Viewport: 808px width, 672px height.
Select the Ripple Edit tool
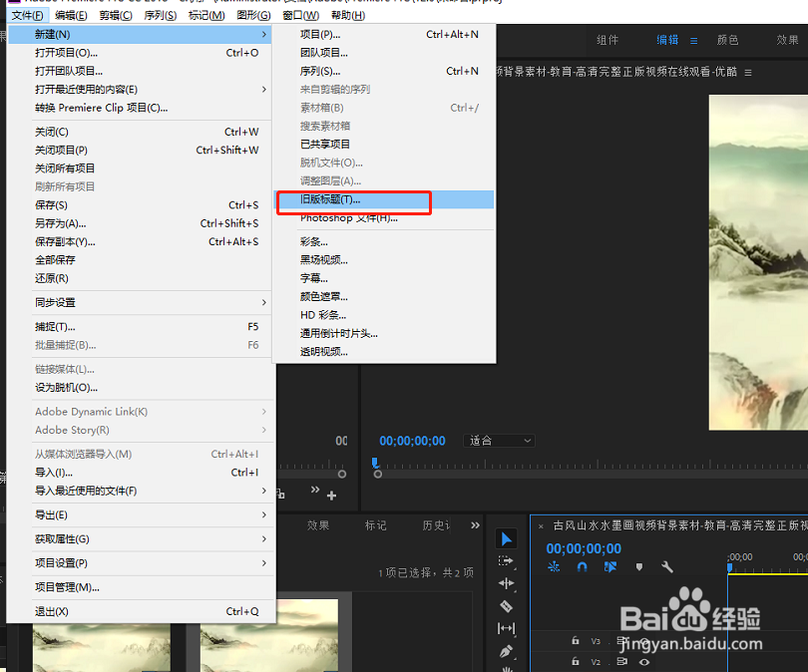[506, 583]
